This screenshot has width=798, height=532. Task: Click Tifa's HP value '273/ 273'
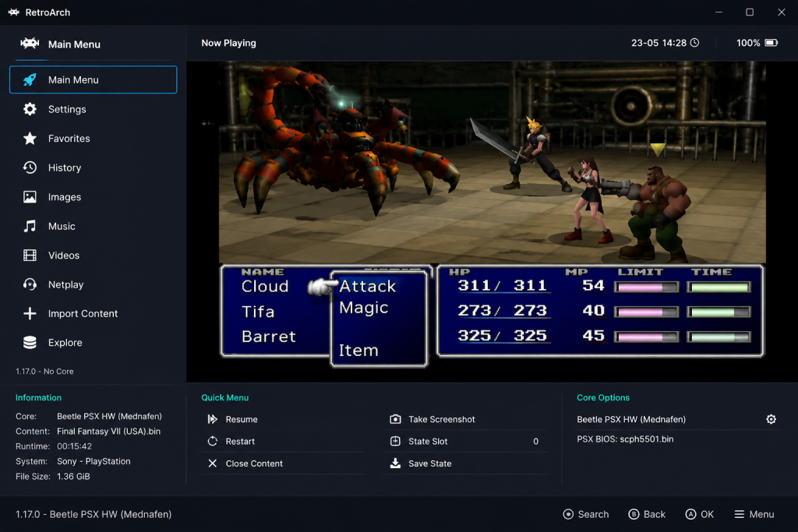[502, 311]
